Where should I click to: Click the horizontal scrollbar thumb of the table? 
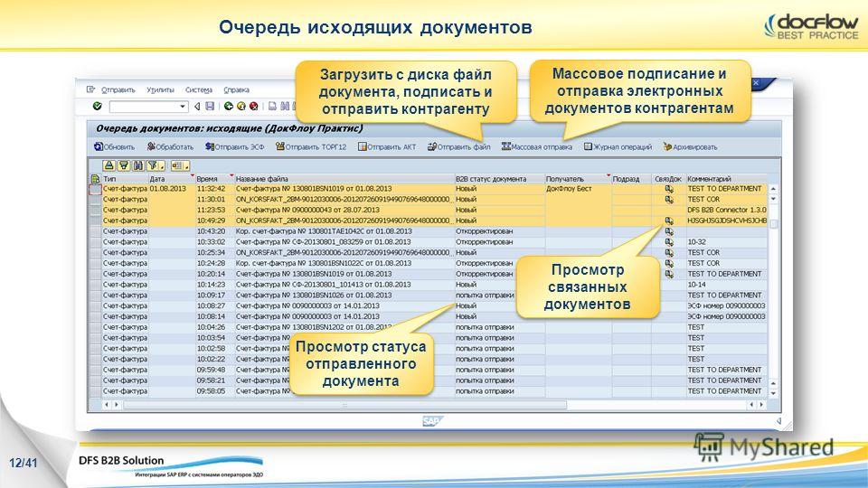pyautogui.click(x=344, y=405)
